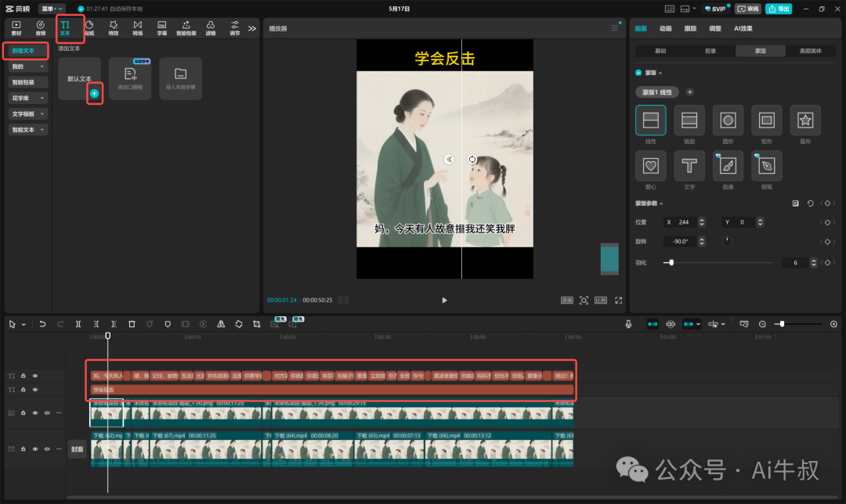The image size is (846, 504).
Task: Select the 镜面 mirror mask shape
Action: (x=689, y=121)
